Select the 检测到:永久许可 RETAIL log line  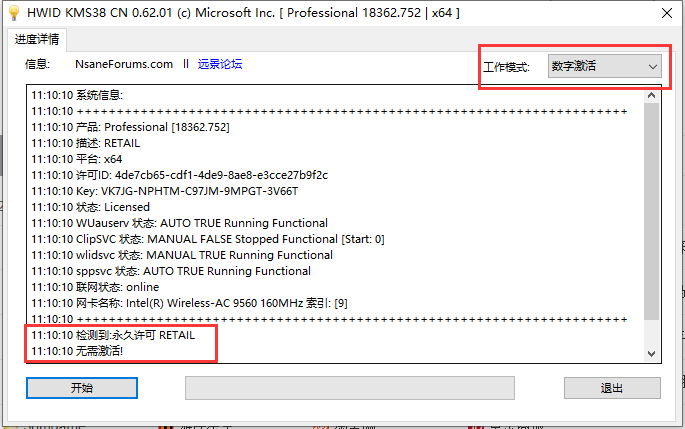click(x=113, y=335)
